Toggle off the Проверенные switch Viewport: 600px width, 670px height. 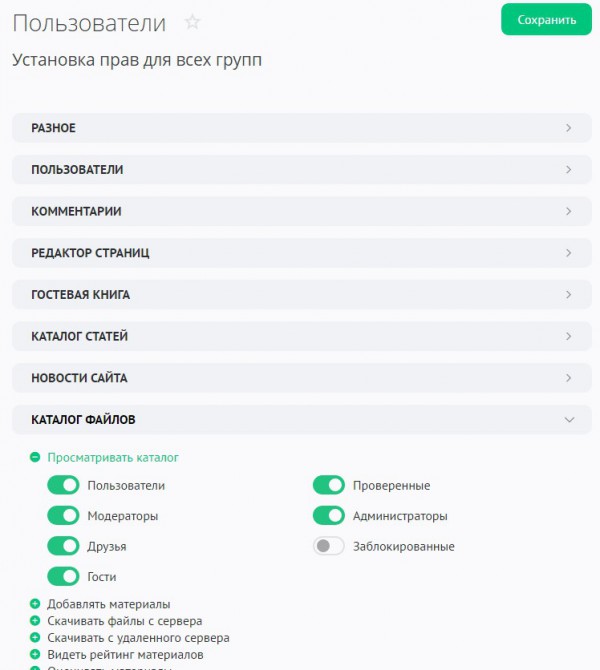[329, 485]
